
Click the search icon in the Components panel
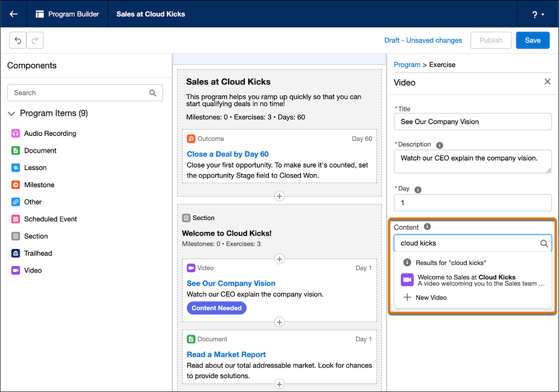coord(153,93)
